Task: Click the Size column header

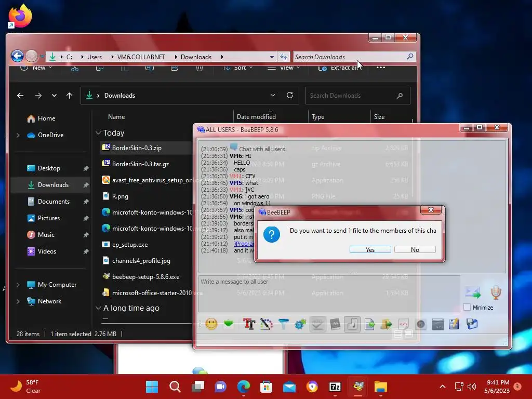Action: click(379, 117)
